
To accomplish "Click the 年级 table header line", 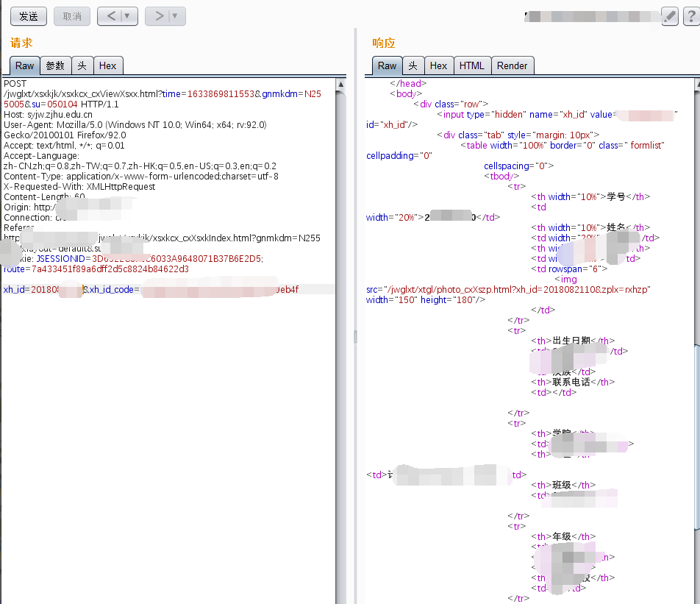I will coord(563,536).
